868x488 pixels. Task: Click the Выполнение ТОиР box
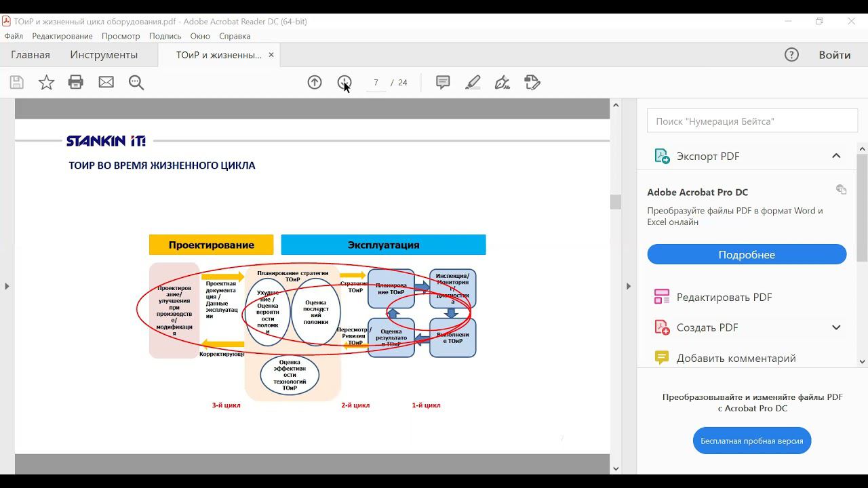click(453, 338)
